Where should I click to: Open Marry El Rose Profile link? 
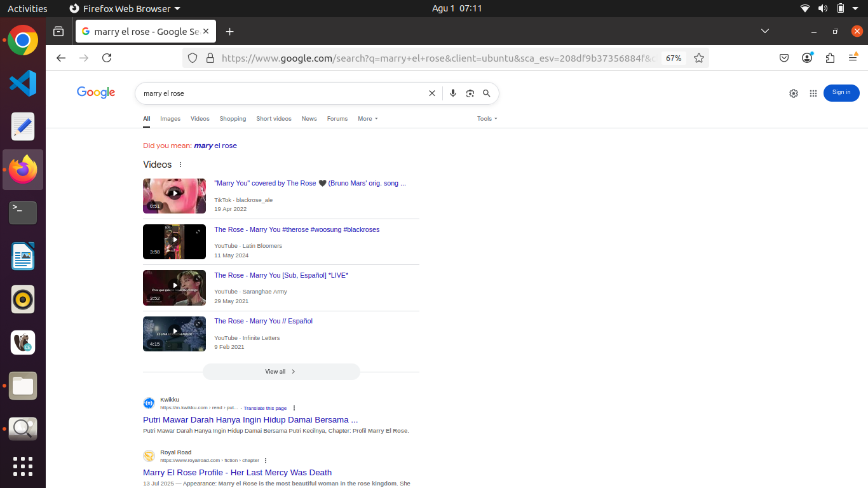tap(237, 472)
